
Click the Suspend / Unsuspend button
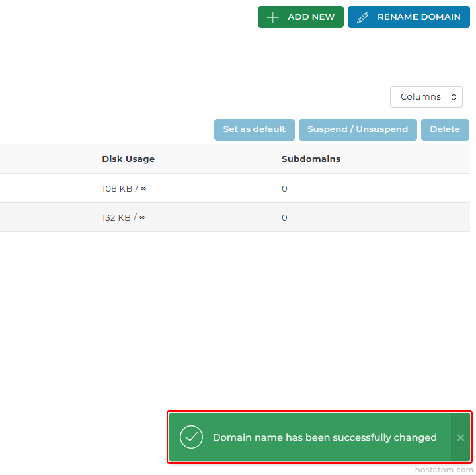(358, 129)
